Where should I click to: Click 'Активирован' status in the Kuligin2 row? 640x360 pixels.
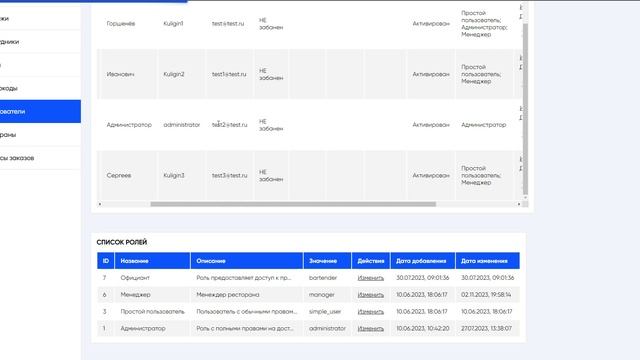click(x=431, y=74)
